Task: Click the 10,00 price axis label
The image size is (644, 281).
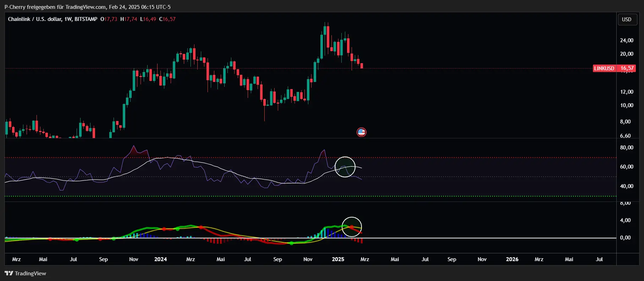Action: coord(627,105)
